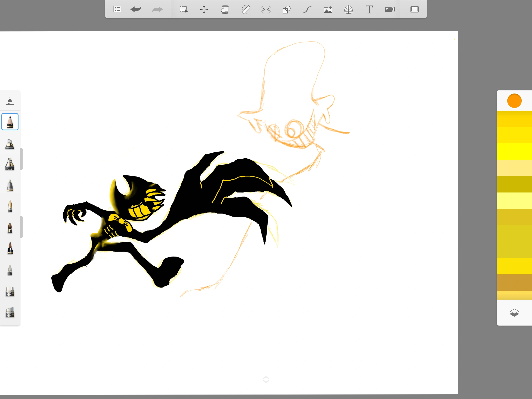Toggle the ruler guide tool
Viewport: 532px width, 399px height.
click(246, 10)
